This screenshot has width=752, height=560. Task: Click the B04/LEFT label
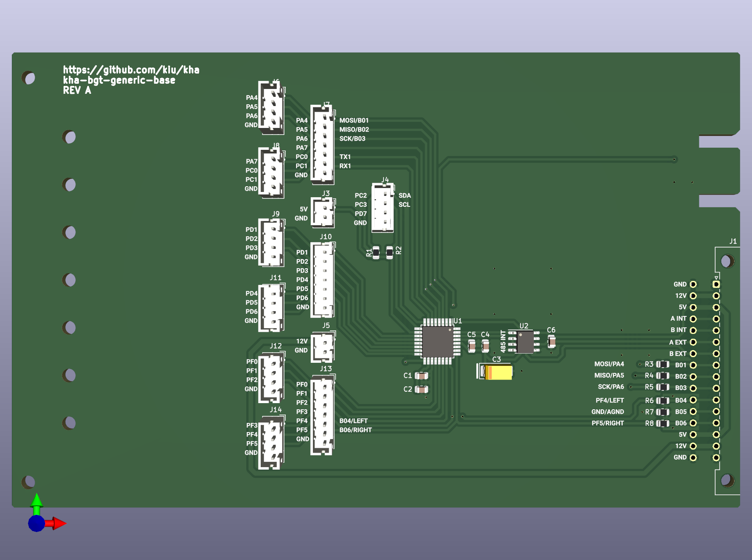click(354, 421)
